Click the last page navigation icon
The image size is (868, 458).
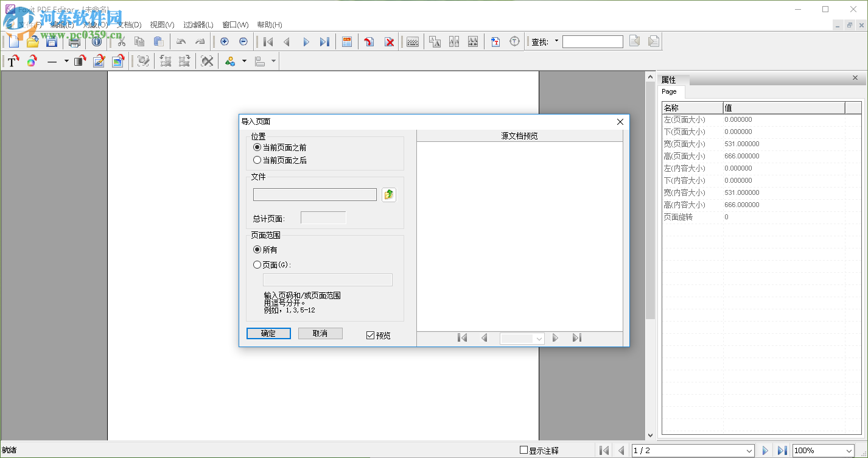tap(325, 41)
